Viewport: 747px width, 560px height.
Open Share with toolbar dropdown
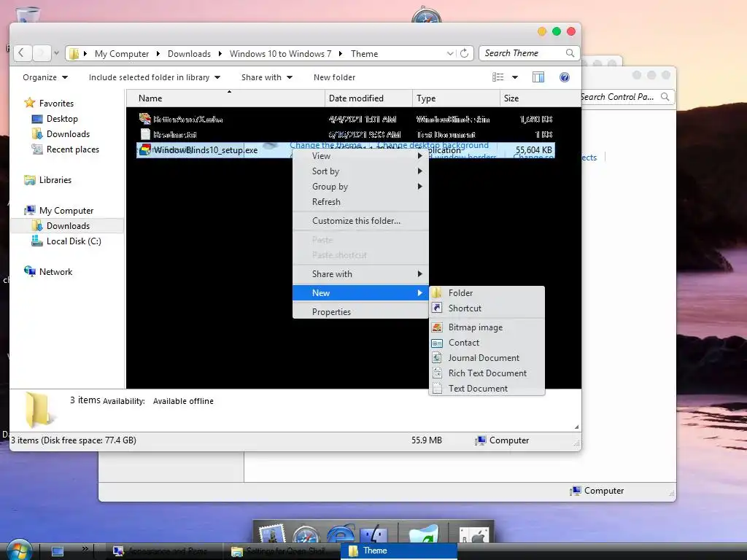(267, 77)
